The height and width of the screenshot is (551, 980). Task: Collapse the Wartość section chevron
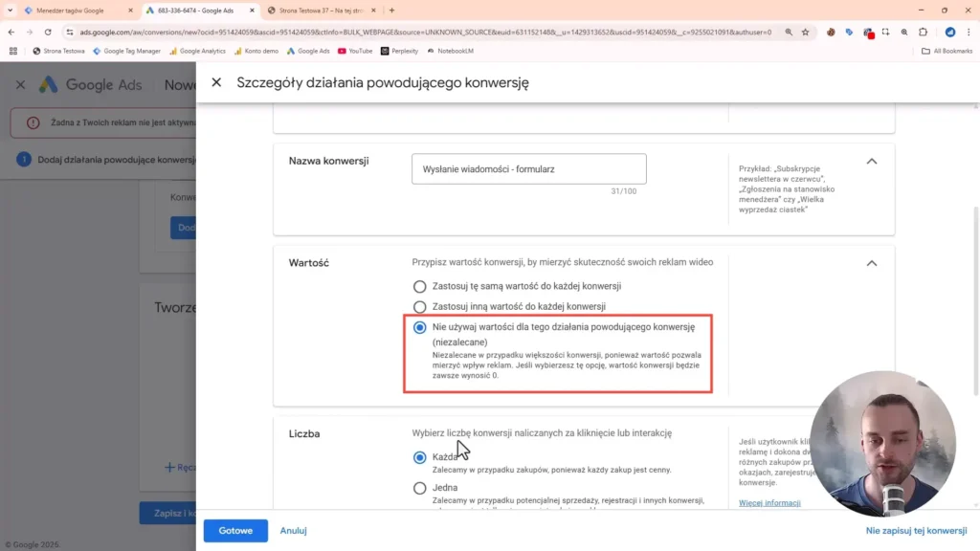point(871,263)
